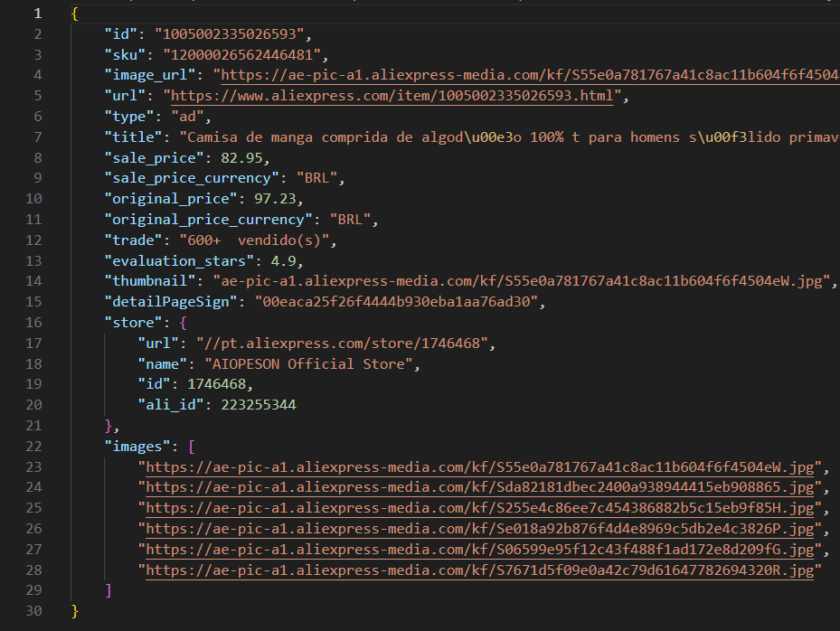The image size is (840, 631).
Task: Open the image_url link on line 4
Action: (x=531, y=75)
